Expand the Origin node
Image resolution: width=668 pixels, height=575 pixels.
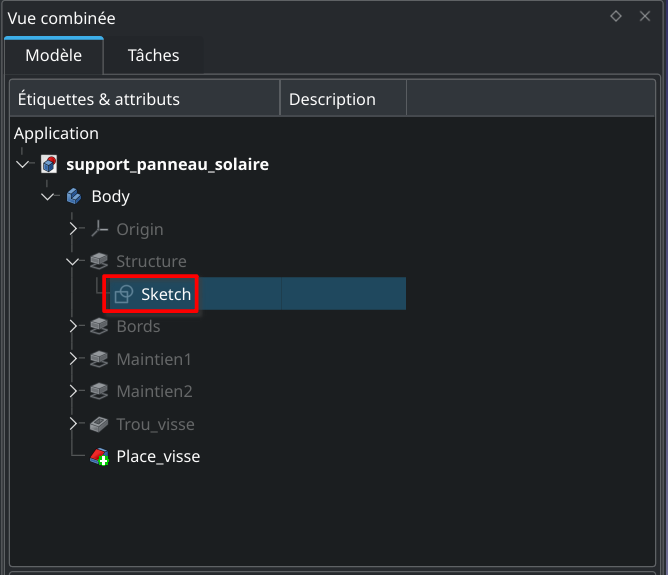click(73, 229)
